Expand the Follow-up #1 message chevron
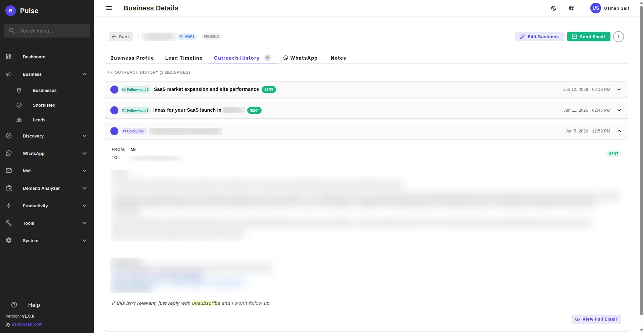644x333 pixels. click(619, 110)
